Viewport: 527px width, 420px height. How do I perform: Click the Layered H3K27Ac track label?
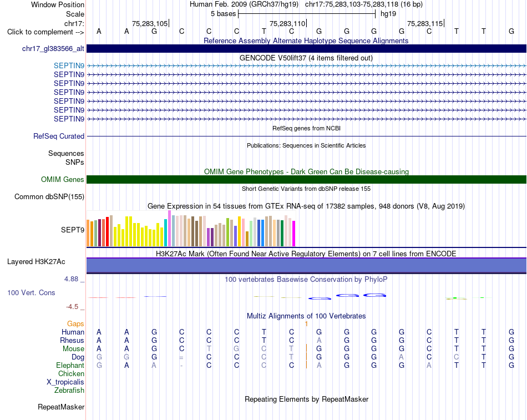tap(36, 262)
